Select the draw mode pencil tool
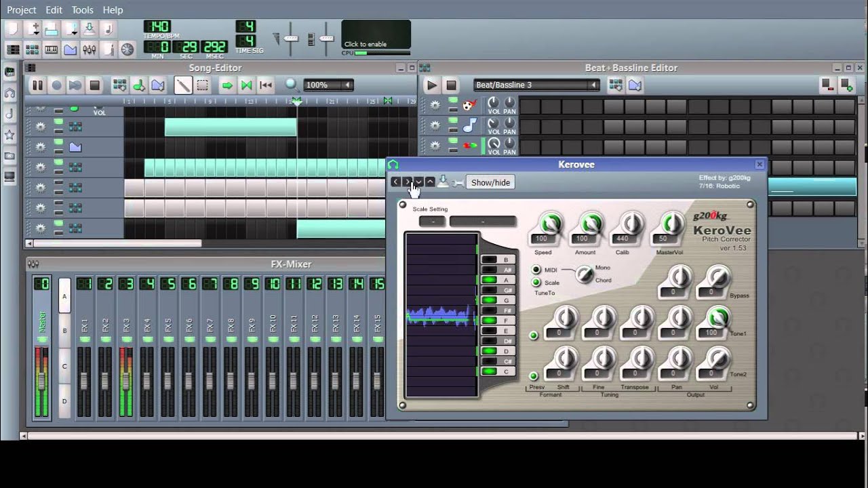The image size is (868, 488). point(183,85)
